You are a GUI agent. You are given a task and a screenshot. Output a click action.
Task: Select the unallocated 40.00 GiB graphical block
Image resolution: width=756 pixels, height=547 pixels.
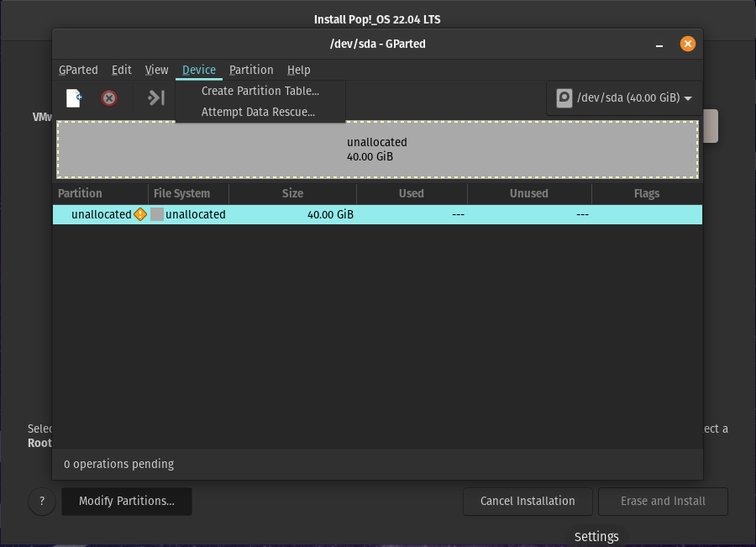(377, 149)
